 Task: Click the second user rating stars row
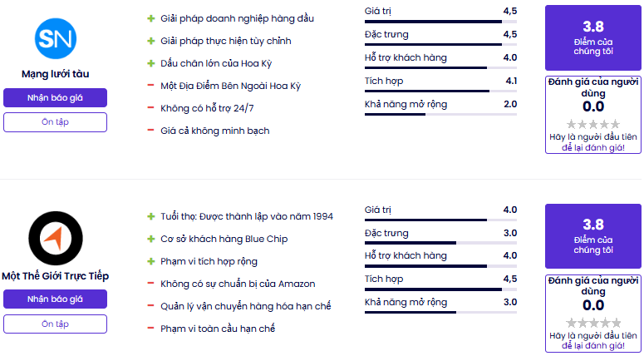[593, 323]
